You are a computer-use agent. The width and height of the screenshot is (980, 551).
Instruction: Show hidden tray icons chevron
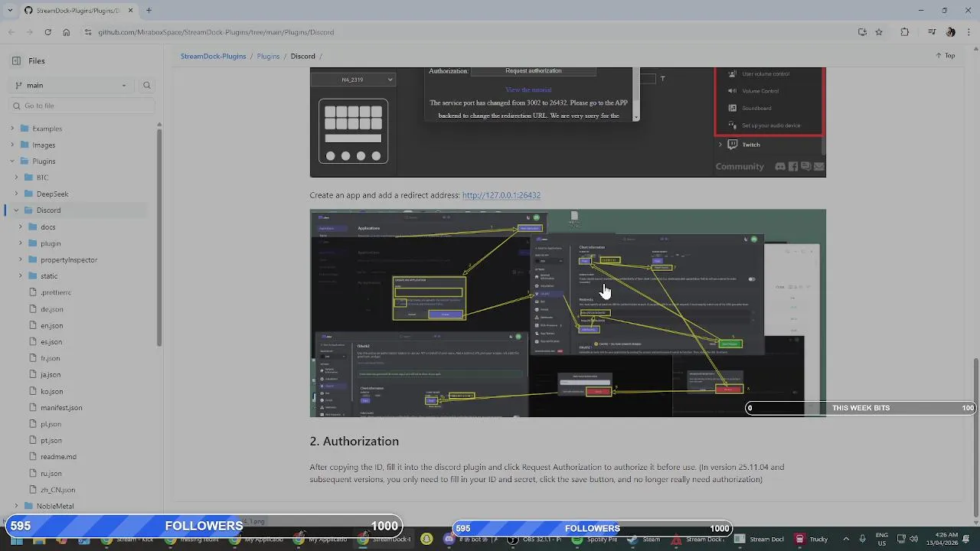[x=846, y=539]
